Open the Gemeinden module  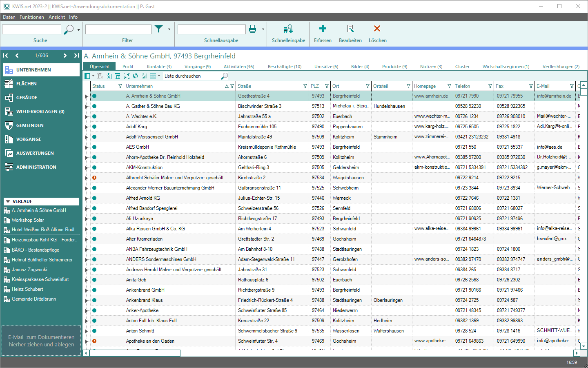(x=41, y=125)
